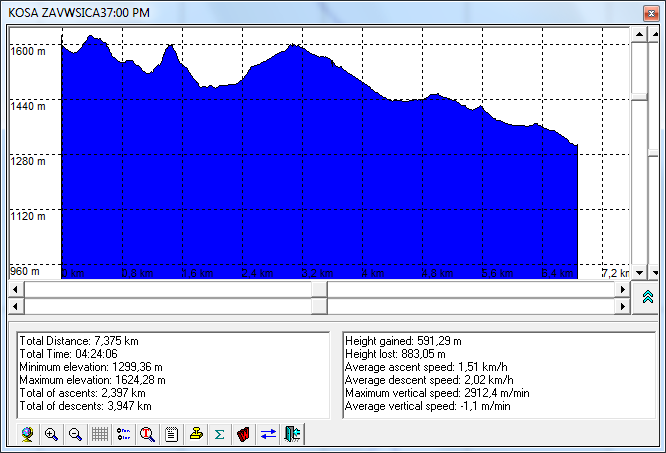Viewport: 666px width, 453px height.
Task: Click the inner vertical scrollbar's up arrow
Action: 638,32
